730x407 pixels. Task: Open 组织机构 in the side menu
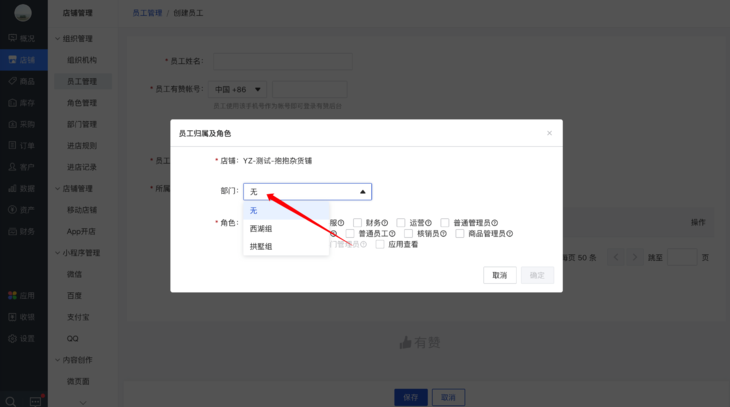82,60
